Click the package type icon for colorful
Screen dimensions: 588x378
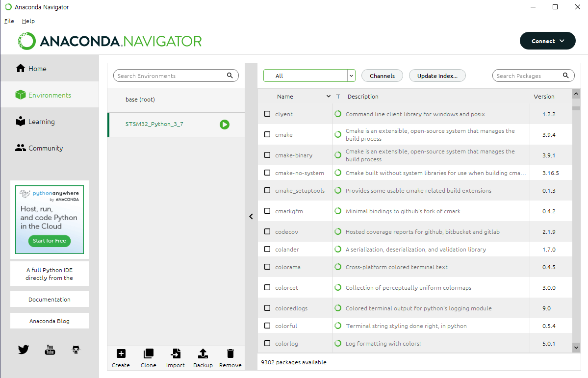(338, 326)
